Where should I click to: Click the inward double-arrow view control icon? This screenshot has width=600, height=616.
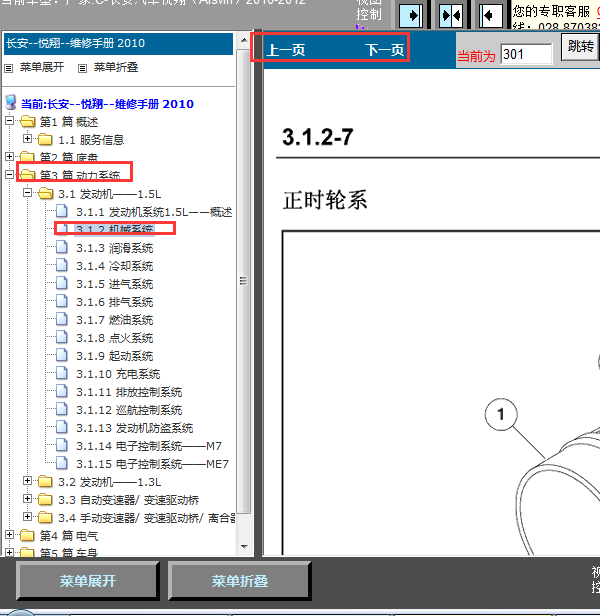[451, 16]
